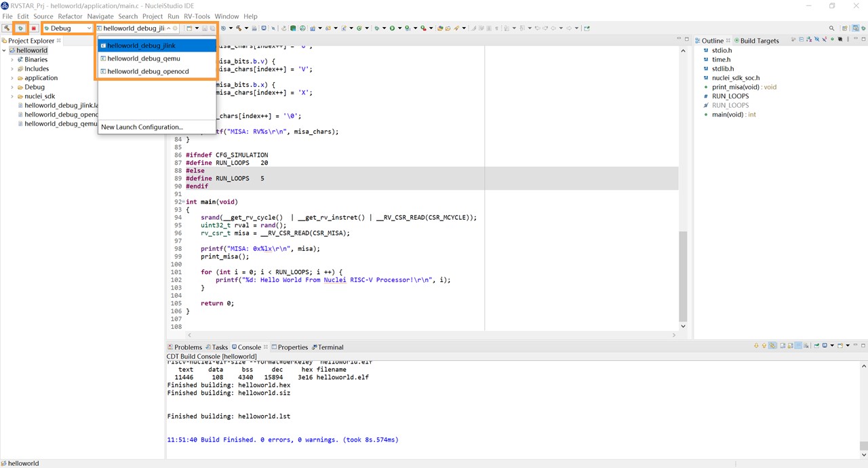Select helloworld_debug_jlink from the launch list
Viewport: 868px width, 468px height.
[157, 45]
